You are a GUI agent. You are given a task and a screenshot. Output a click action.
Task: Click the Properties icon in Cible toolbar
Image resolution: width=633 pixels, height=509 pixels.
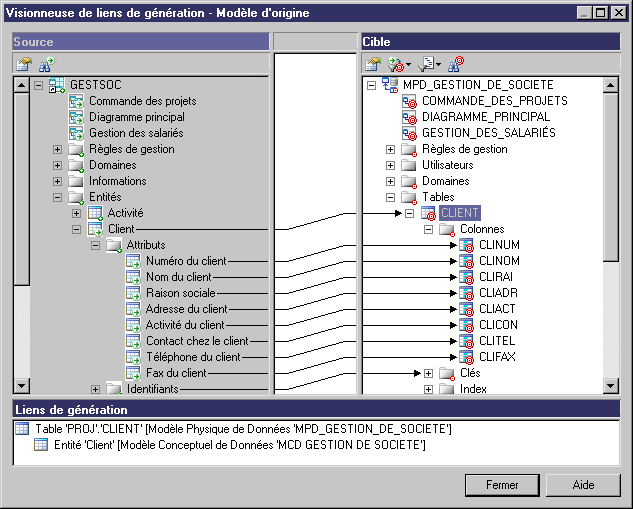point(373,64)
